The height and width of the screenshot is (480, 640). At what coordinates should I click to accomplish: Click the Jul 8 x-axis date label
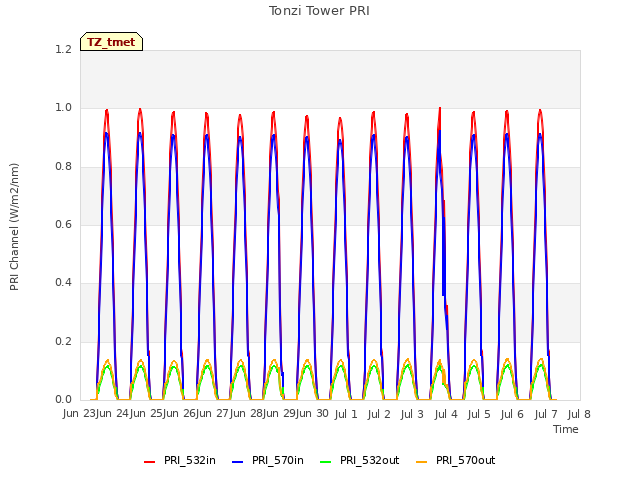[x=579, y=414]
